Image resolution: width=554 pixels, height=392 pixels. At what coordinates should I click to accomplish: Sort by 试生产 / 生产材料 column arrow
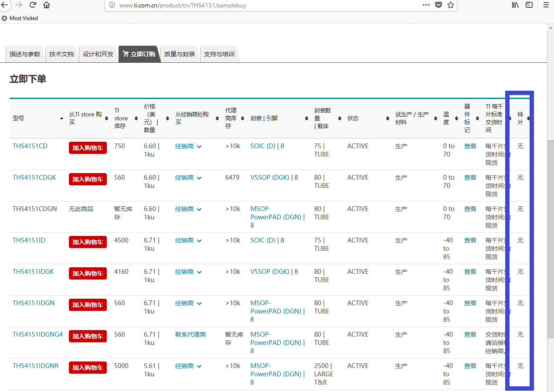(435, 119)
